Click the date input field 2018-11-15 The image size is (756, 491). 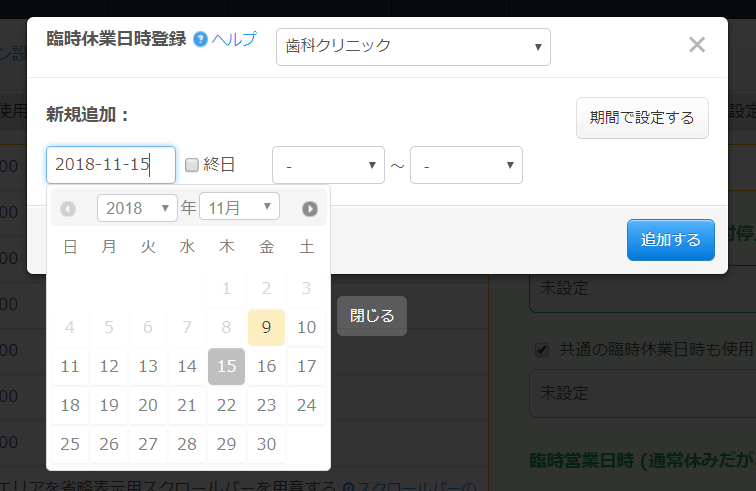tap(110, 165)
